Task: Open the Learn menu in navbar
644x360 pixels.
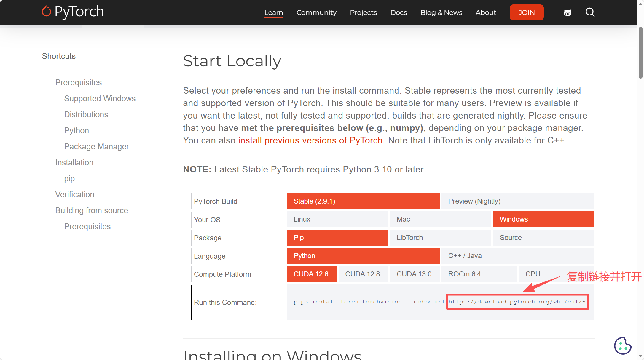Action: (x=273, y=12)
